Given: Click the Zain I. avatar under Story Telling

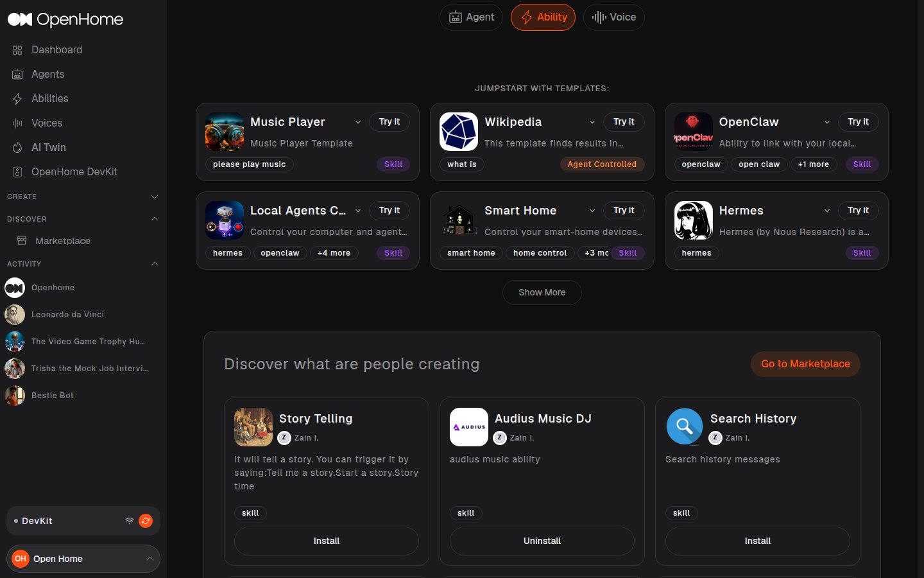Looking at the screenshot, I should (x=284, y=438).
